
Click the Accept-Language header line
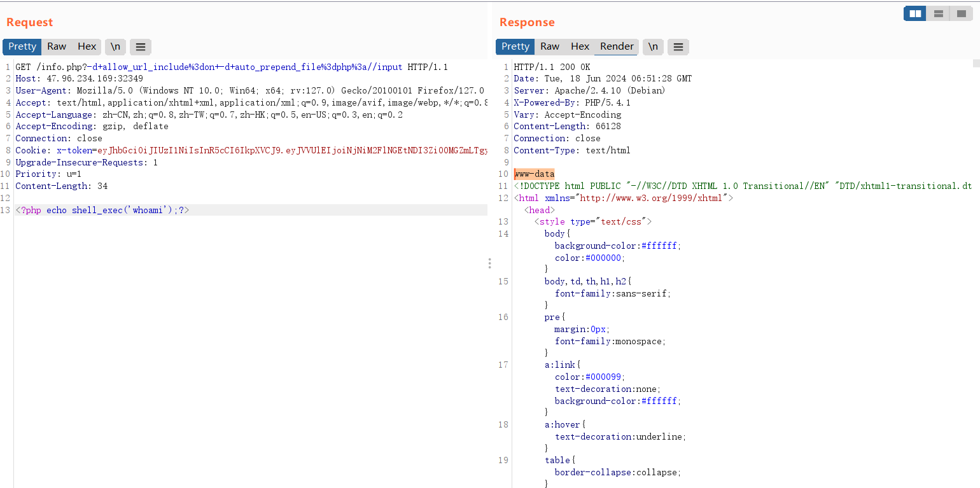coord(209,115)
